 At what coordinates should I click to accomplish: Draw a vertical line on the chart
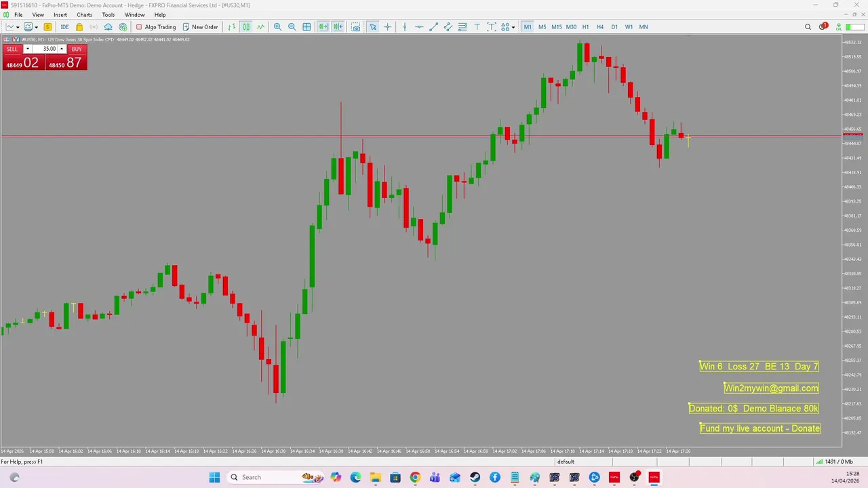point(405,27)
